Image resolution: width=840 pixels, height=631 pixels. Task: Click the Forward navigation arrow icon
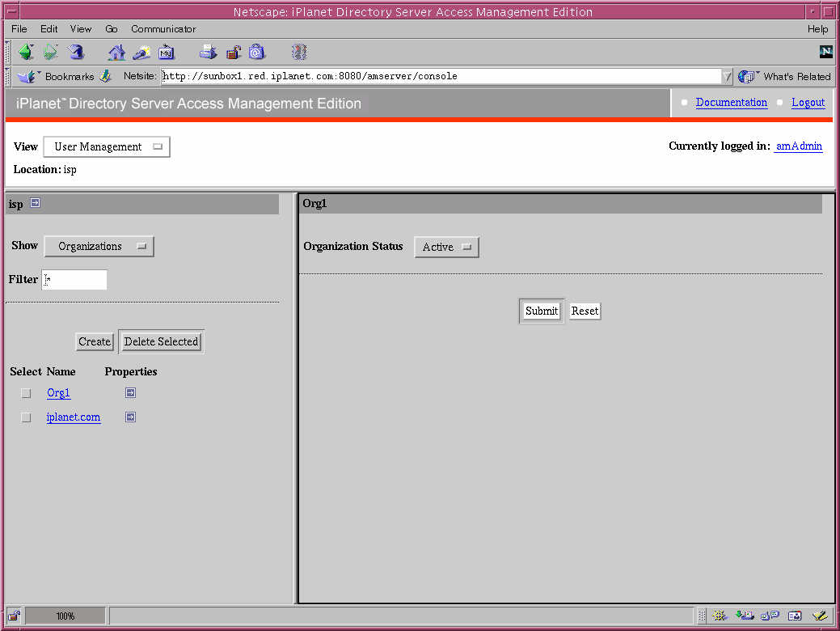(50, 52)
